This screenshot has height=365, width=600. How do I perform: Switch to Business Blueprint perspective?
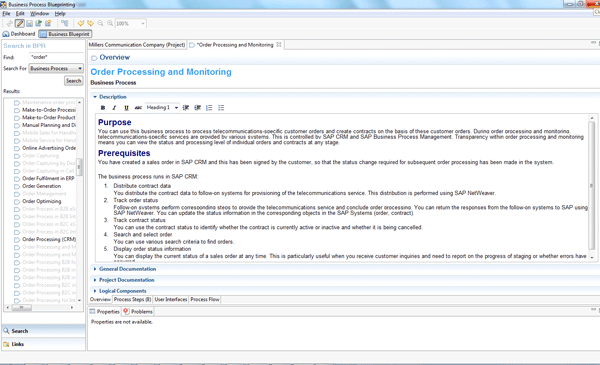tap(65, 34)
